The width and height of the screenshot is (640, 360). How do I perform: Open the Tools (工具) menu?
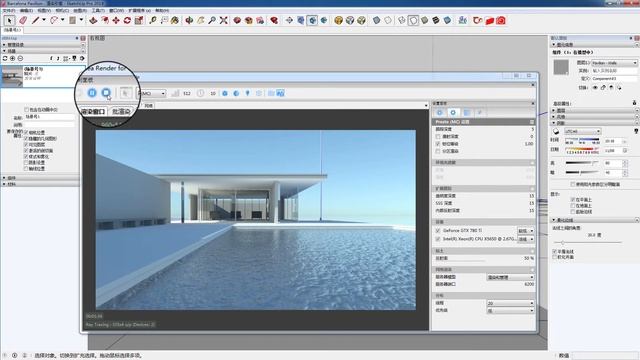[x=98, y=11]
